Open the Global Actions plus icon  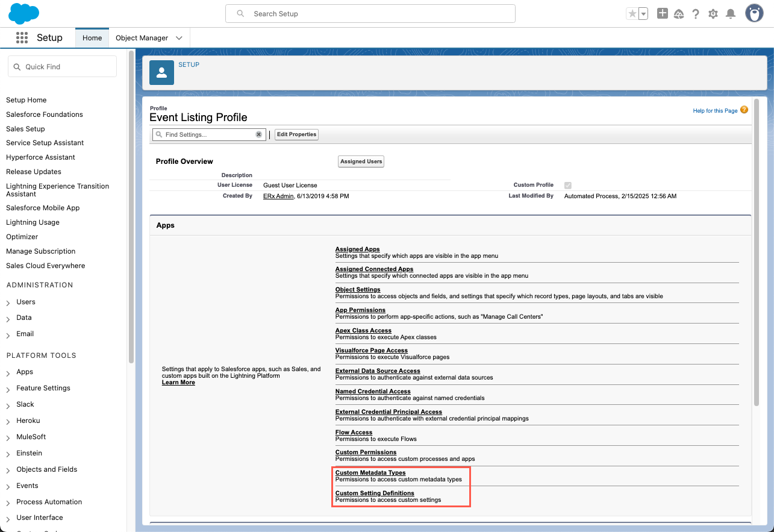coord(662,13)
